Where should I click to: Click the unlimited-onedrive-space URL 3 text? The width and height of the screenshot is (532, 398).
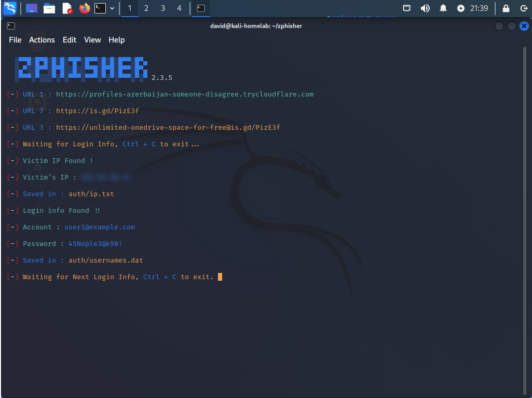tap(168, 128)
